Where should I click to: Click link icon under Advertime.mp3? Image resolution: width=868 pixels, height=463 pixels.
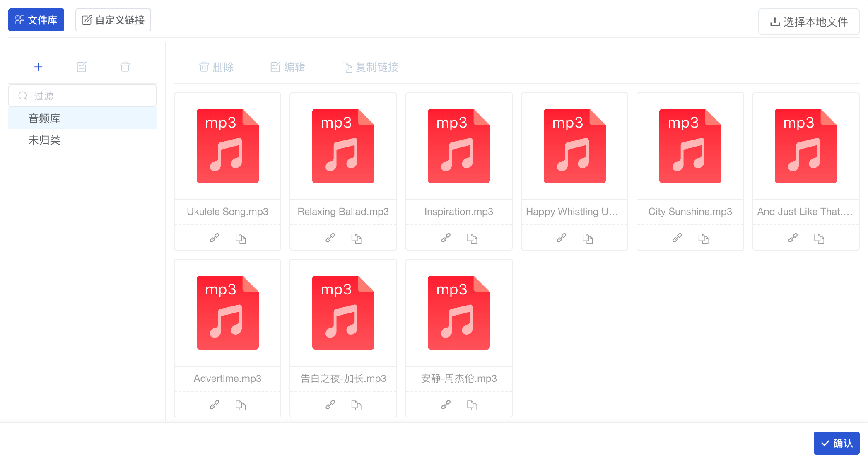[215, 405]
